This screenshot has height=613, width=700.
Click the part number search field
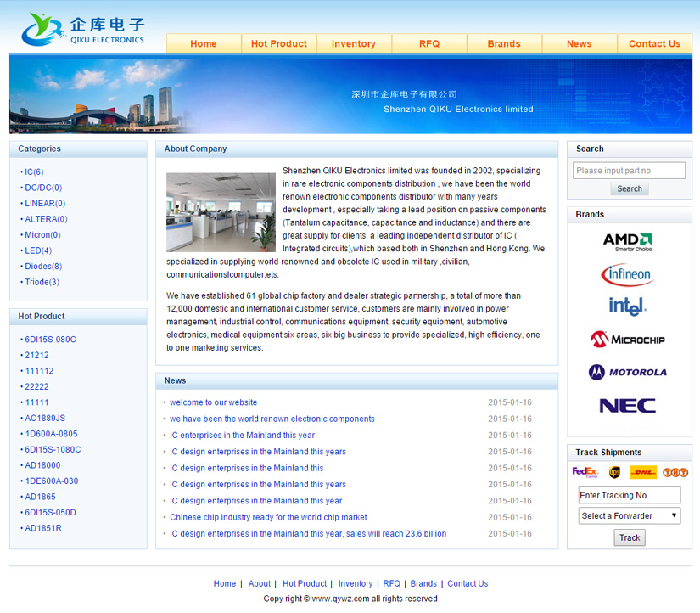(x=629, y=171)
